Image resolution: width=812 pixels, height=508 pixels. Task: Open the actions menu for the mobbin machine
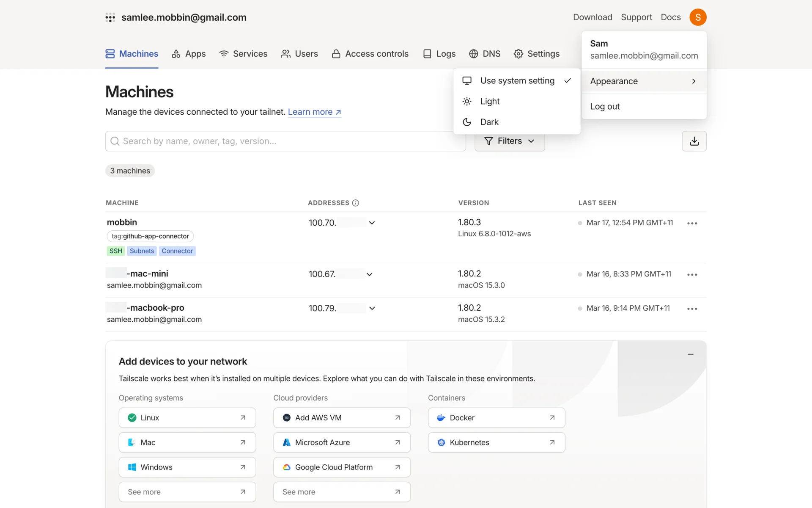(692, 223)
